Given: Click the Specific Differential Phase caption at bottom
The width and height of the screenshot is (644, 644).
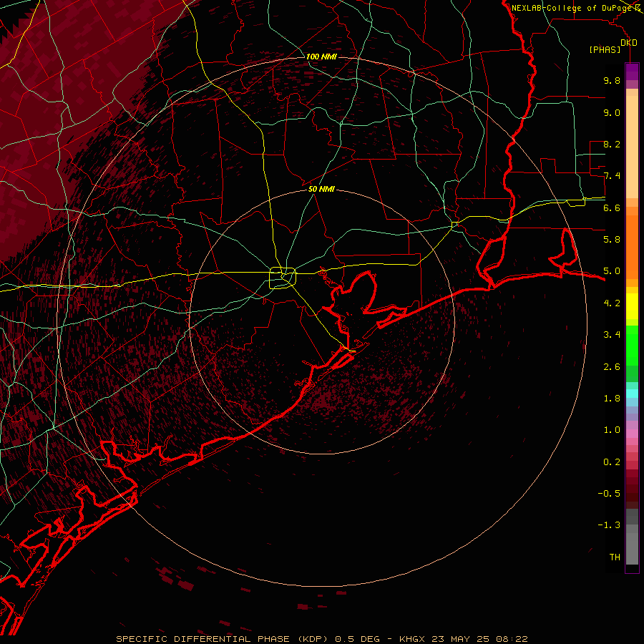Looking at the screenshot, I should click(x=321, y=639).
